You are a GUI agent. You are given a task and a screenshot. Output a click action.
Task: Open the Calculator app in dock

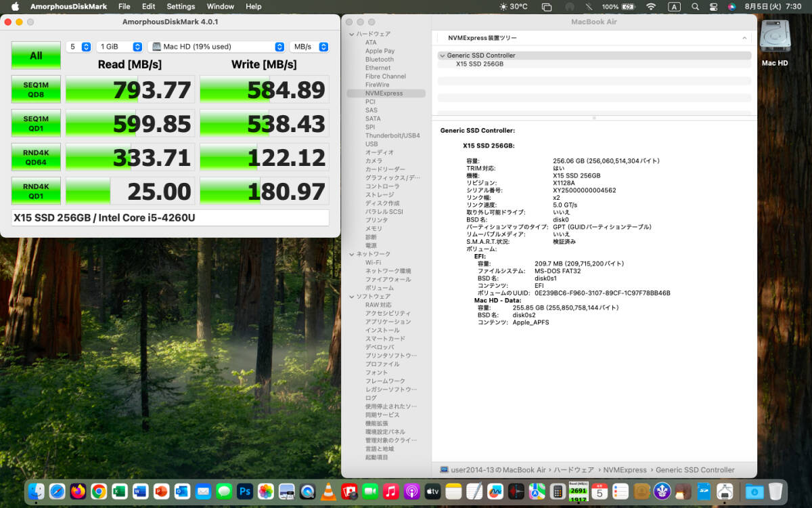pos(558,491)
